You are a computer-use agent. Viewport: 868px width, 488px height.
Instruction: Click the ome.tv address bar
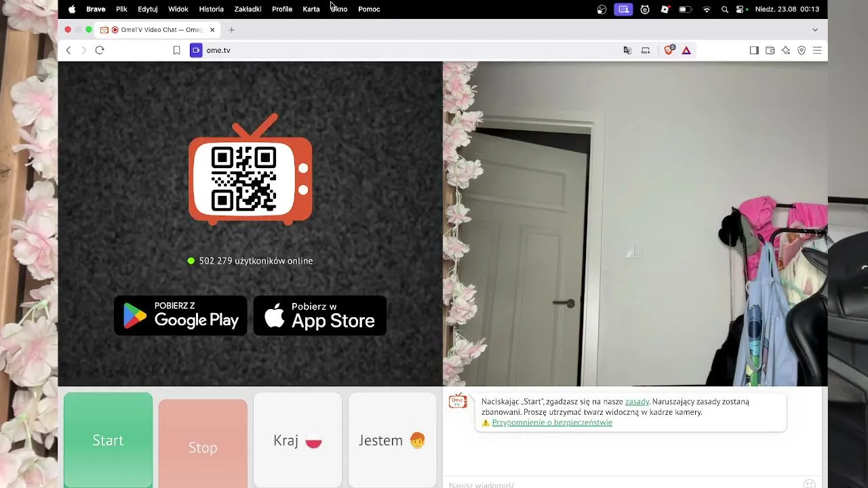pyautogui.click(x=407, y=50)
